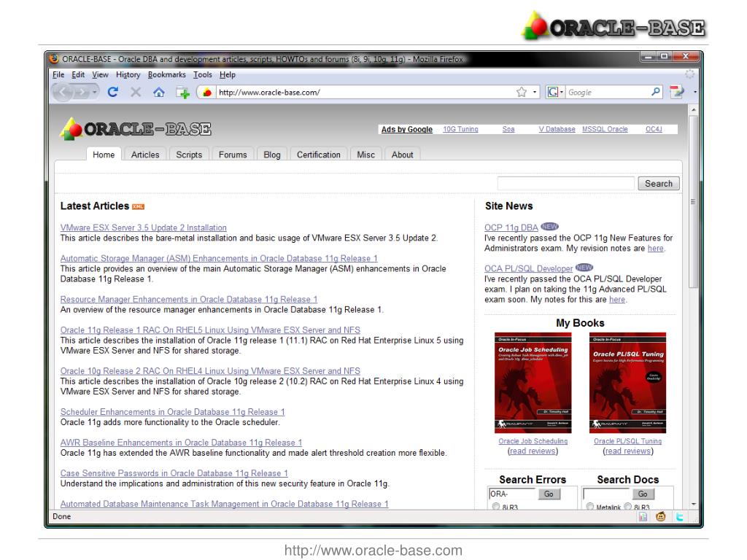Click the XML feed icon beside Latest Articles
Screen dimensions: 747x560
pos(138,206)
